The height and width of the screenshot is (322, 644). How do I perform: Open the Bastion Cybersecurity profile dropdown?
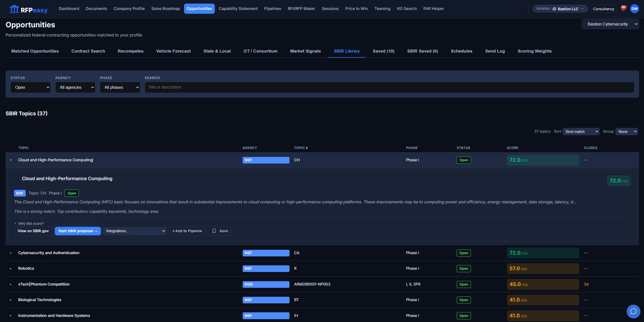[610, 24]
